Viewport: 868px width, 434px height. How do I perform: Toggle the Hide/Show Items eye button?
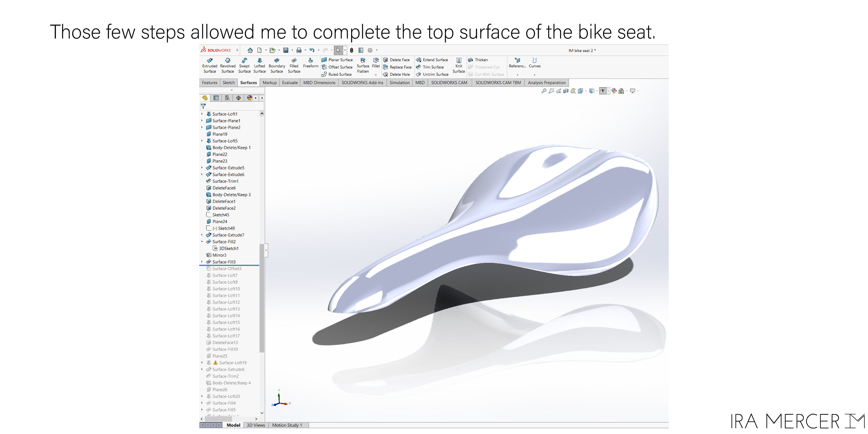[x=602, y=91]
